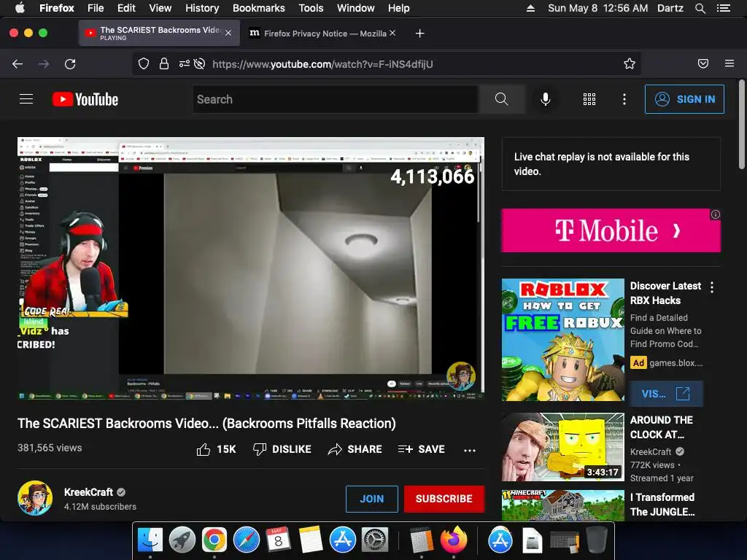Save page to Pocket
This screenshot has width=747, height=560.
pyautogui.click(x=703, y=64)
